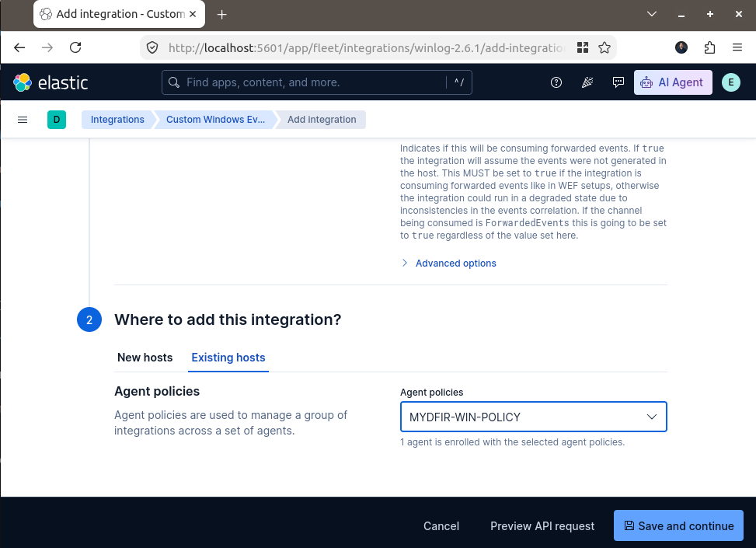List all tabs with chevron icon
Screen dimensions: 756x548
click(x=652, y=14)
